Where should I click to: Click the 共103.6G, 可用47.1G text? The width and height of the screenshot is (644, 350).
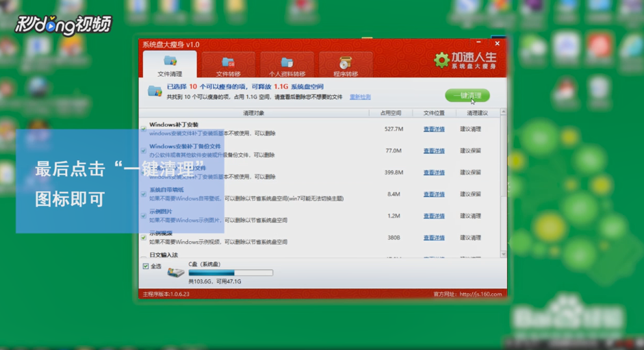tap(215, 282)
